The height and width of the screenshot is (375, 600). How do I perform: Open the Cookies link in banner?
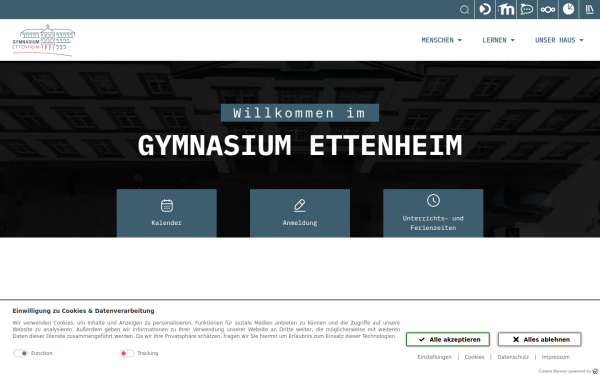point(474,357)
